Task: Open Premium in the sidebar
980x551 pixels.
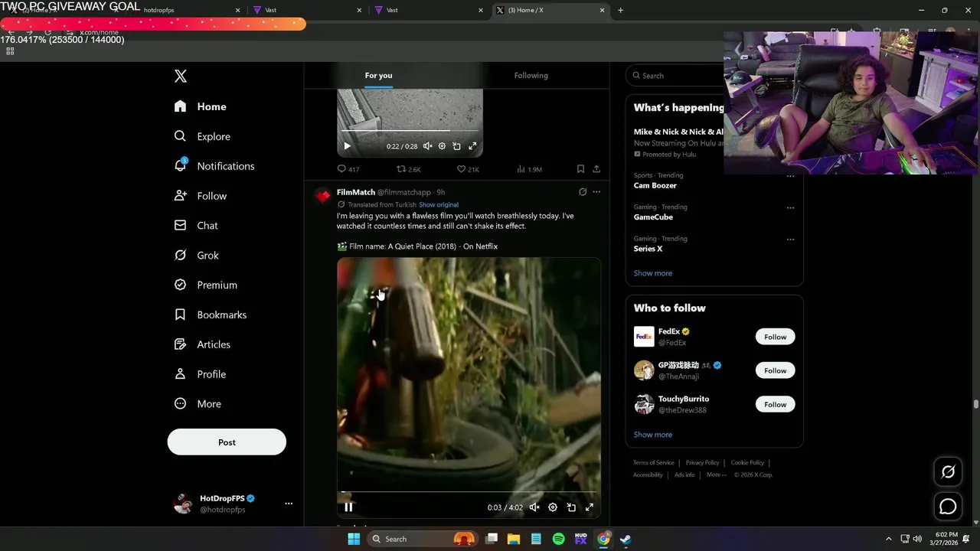Action: point(205,285)
